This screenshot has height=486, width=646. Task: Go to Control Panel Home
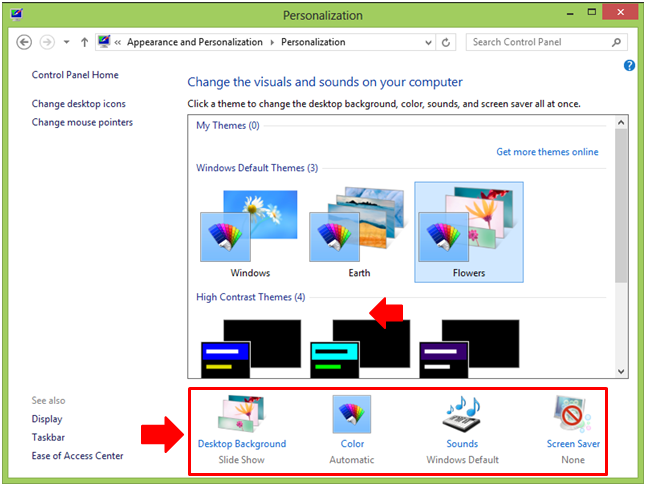pyautogui.click(x=75, y=75)
